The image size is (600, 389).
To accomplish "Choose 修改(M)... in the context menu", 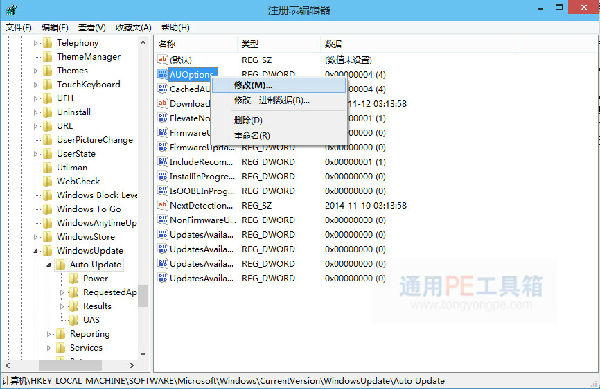I will click(x=279, y=85).
